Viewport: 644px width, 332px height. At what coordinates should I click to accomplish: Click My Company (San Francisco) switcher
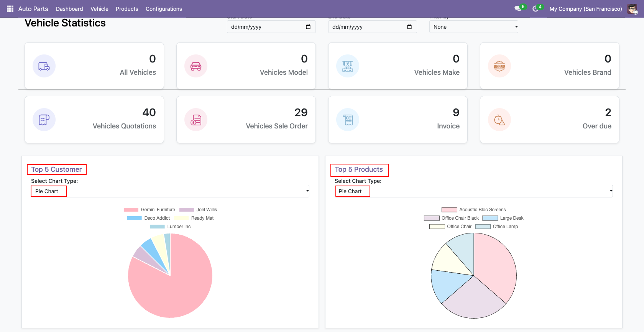click(586, 9)
